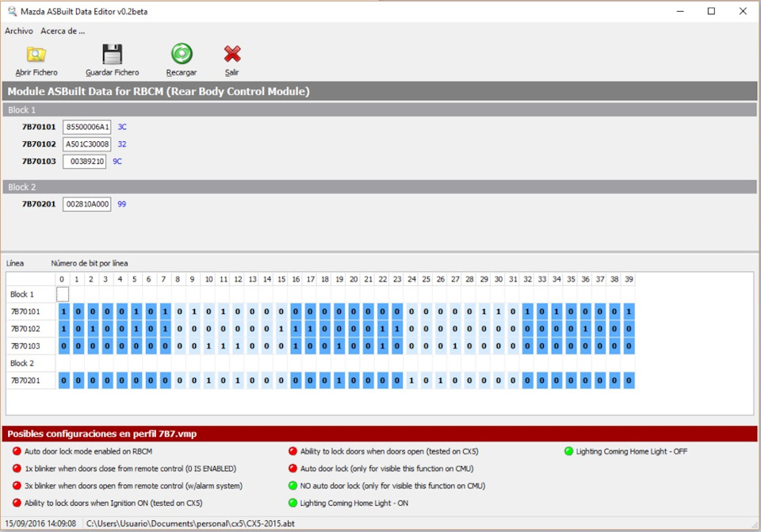This screenshot has width=761, height=532.
Task: Reload data with green Recargar icon
Action: coord(182,53)
